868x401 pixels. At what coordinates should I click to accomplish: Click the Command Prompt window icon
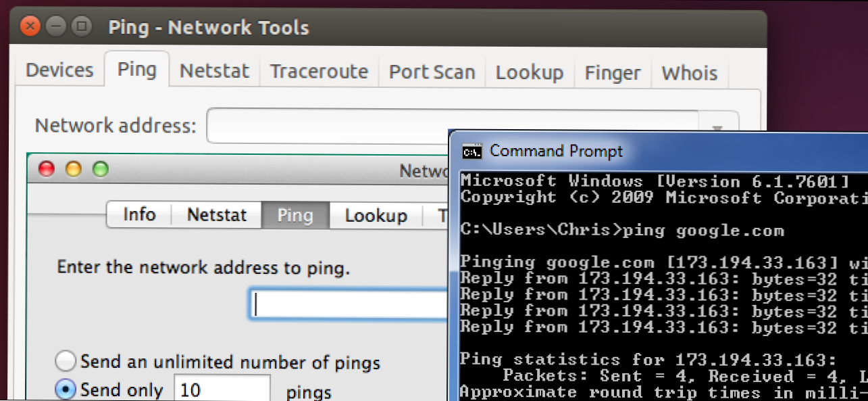471,151
